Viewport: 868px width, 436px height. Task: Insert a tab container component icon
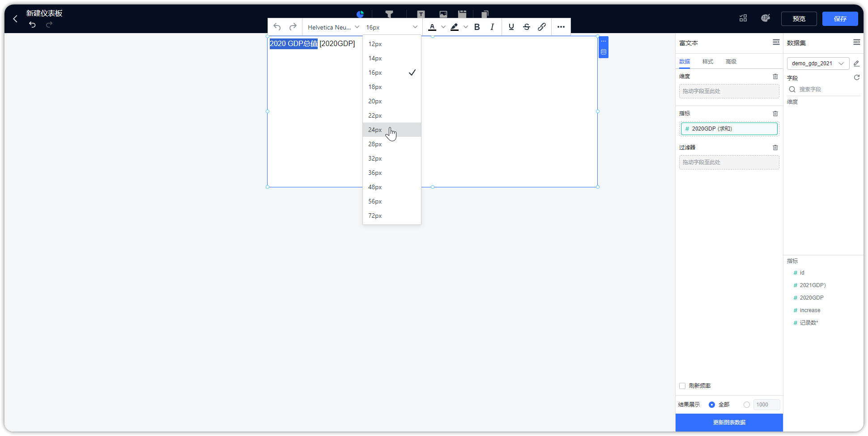462,14
